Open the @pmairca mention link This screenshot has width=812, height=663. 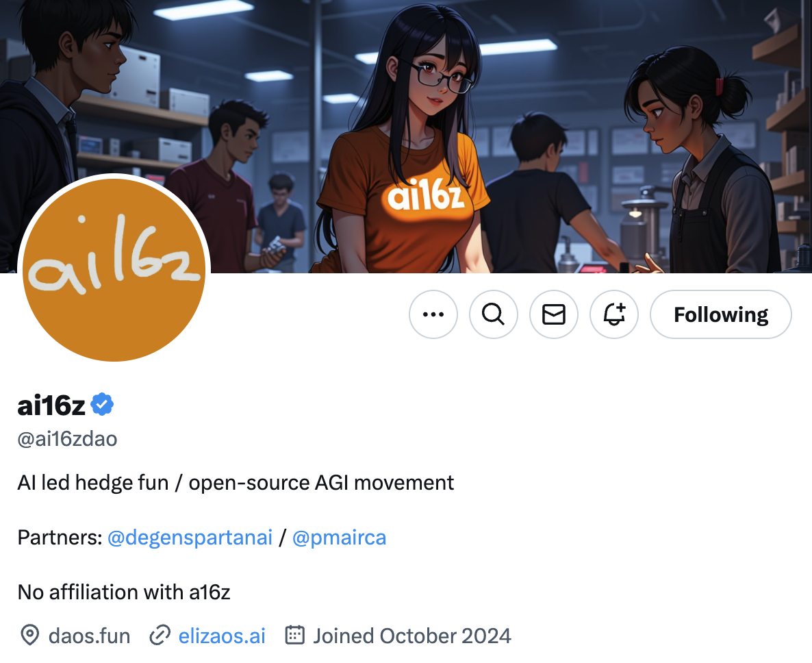[339, 538]
